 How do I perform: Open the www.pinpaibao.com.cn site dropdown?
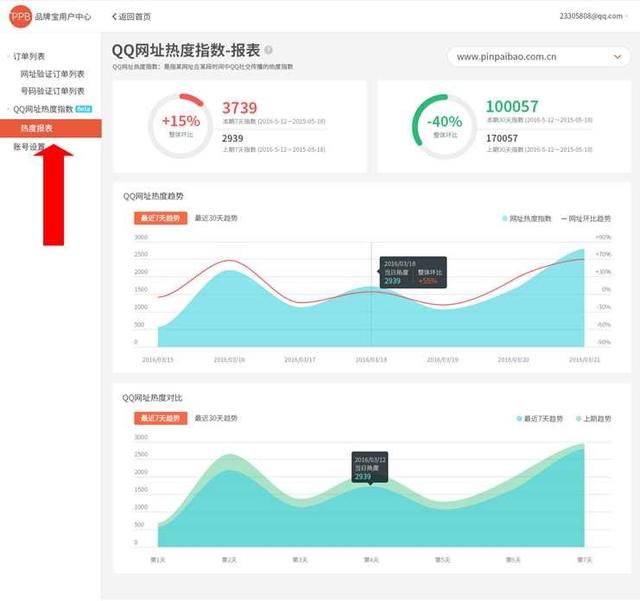tap(539, 57)
